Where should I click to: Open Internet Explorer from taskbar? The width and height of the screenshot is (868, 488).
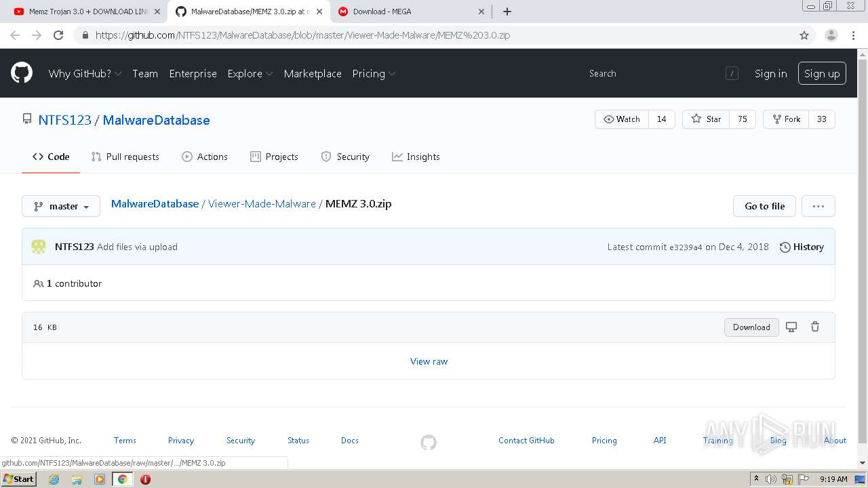click(54, 479)
